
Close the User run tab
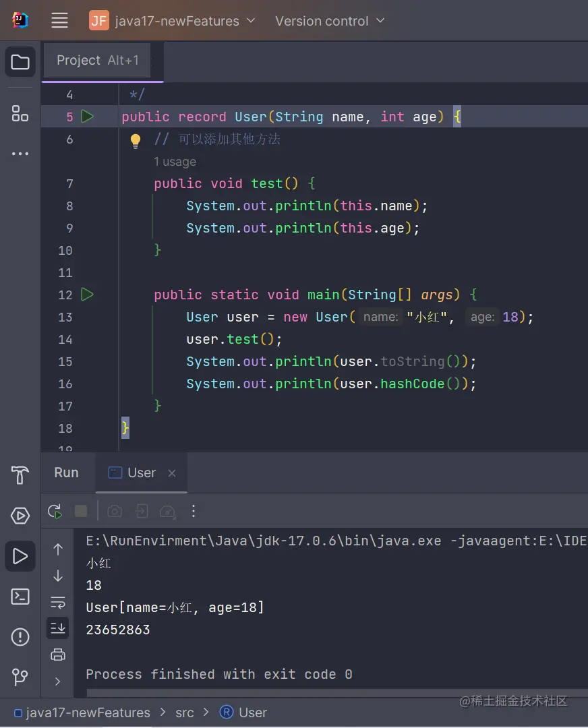coord(172,473)
